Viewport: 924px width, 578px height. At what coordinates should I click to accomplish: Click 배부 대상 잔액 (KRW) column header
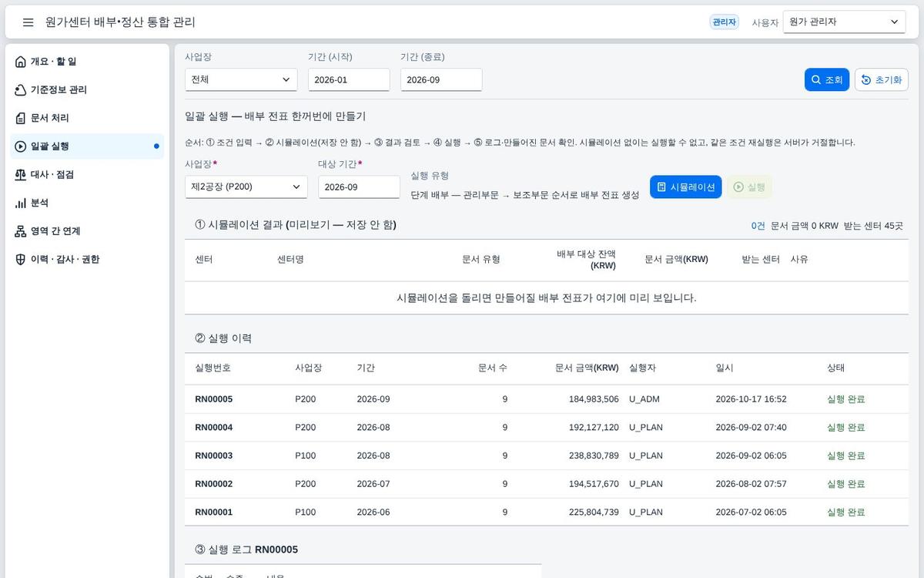tap(587, 260)
